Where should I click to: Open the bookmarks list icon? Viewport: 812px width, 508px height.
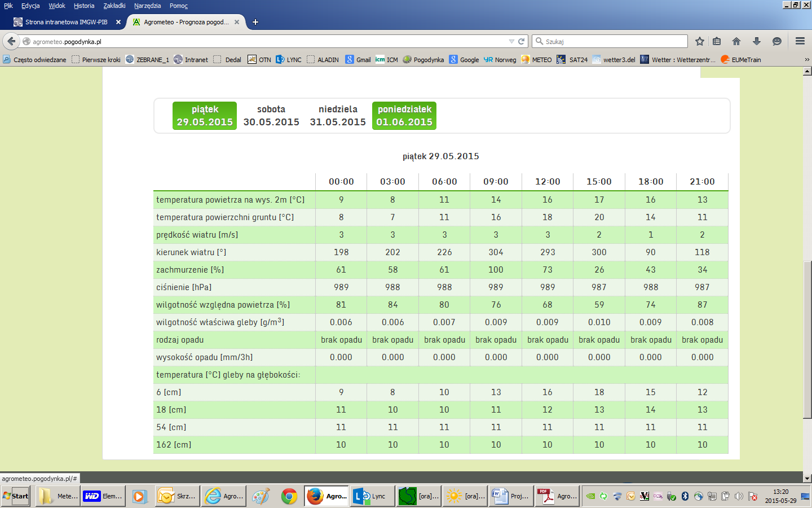pos(717,41)
